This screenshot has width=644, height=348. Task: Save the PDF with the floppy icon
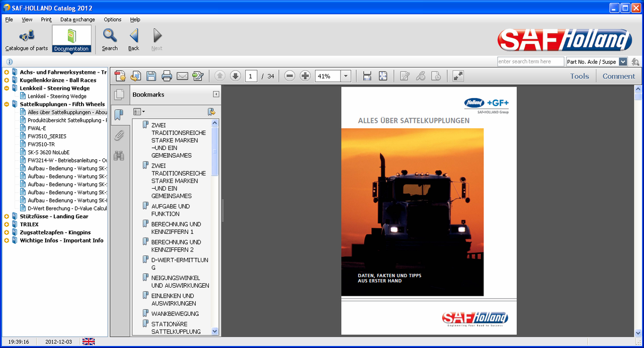coord(151,76)
